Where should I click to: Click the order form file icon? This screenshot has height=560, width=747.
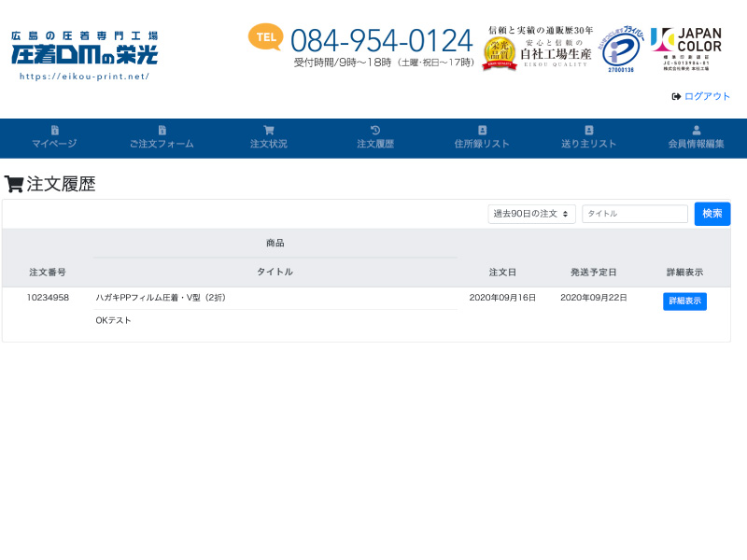point(162,130)
